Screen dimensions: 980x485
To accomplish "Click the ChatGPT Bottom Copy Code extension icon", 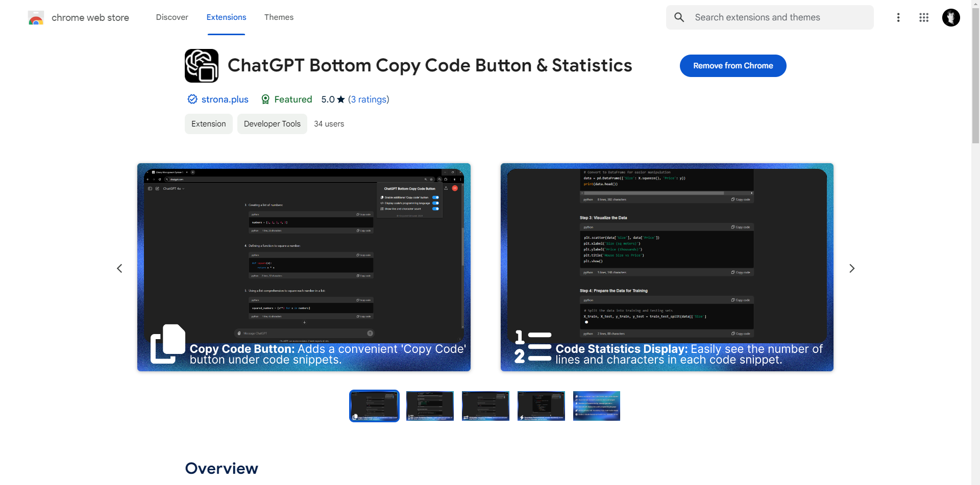I will click(202, 66).
